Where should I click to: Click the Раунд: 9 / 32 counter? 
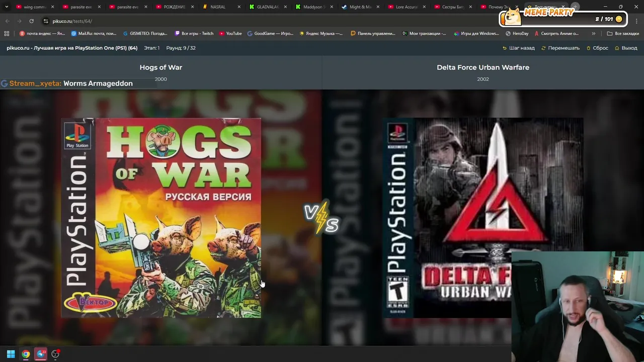[x=181, y=48]
